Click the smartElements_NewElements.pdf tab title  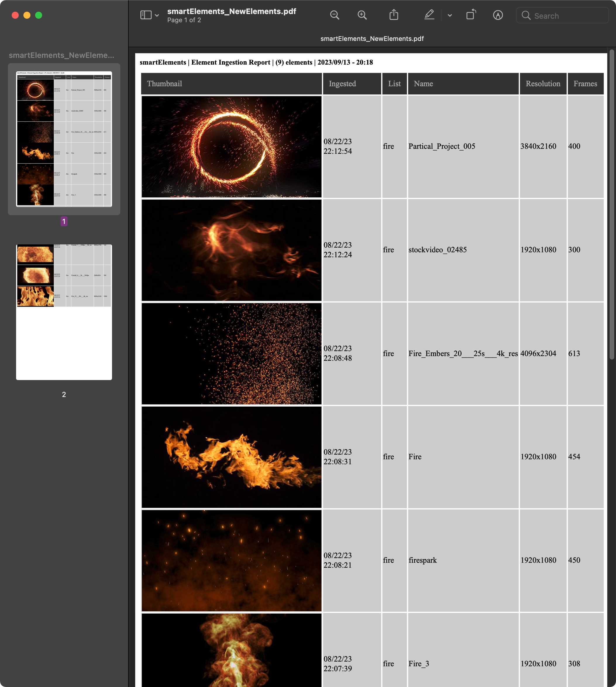point(372,39)
